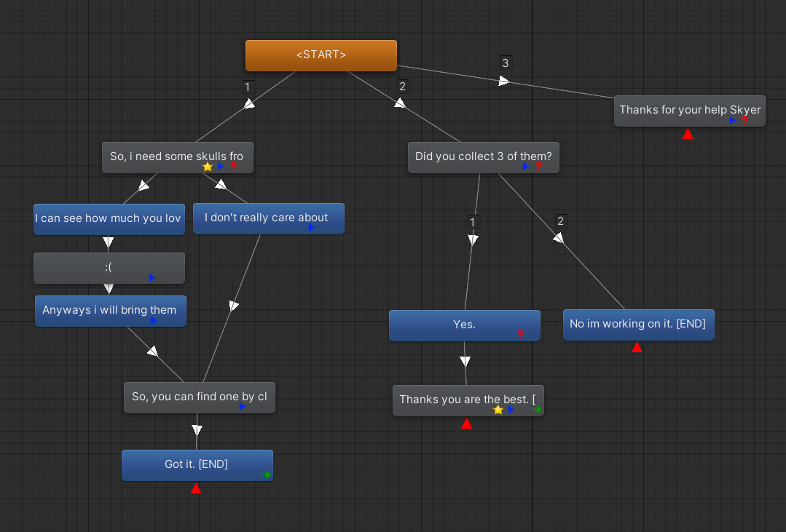Screen dimensions: 786x532
Task: Select the orange <START> node
Action: [321, 55]
